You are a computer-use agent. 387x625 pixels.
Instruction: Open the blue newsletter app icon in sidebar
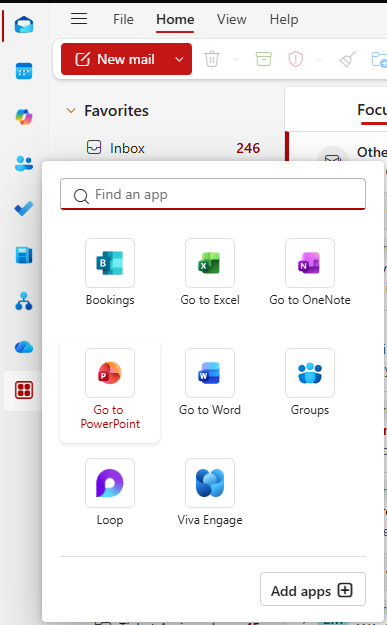tap(24, 255)
